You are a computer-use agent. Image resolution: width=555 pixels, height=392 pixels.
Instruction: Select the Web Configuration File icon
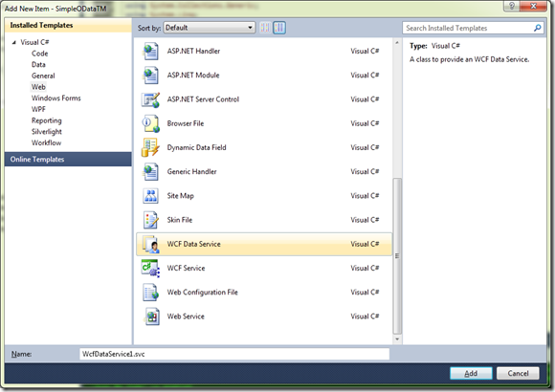click(150, 293)
